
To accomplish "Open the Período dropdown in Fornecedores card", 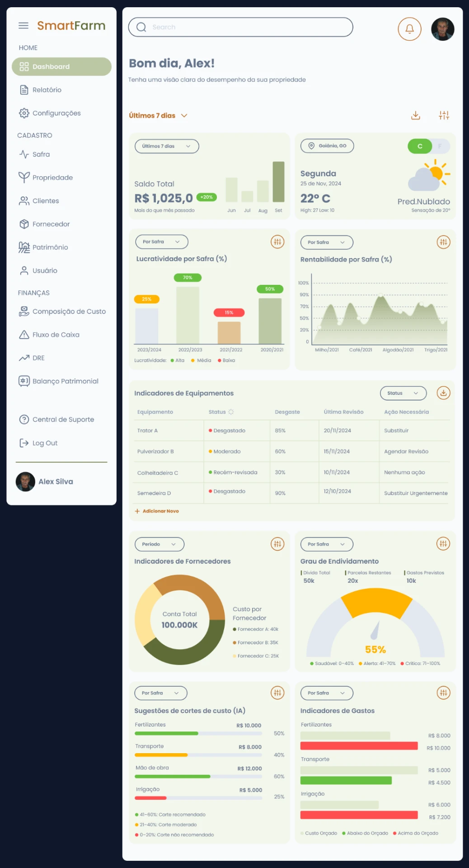I will (x=159, y=544).
